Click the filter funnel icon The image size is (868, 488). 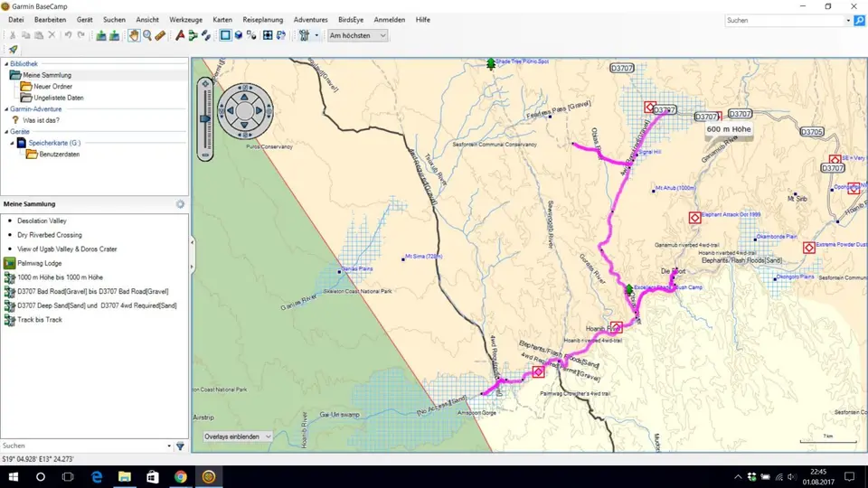click(x=181, y=446)
